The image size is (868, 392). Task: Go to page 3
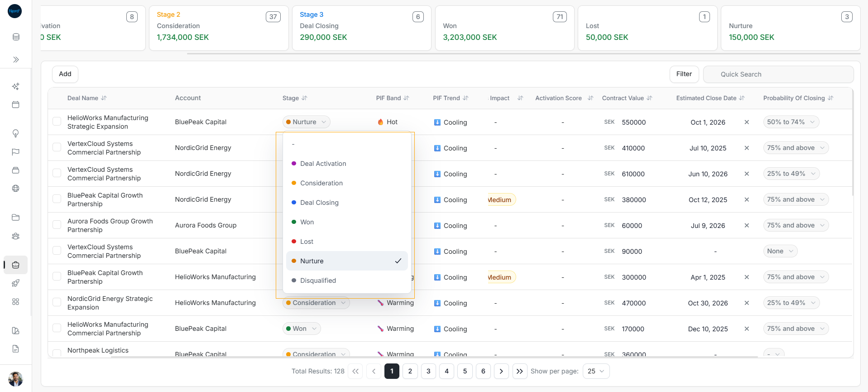[x=428, y=372]
